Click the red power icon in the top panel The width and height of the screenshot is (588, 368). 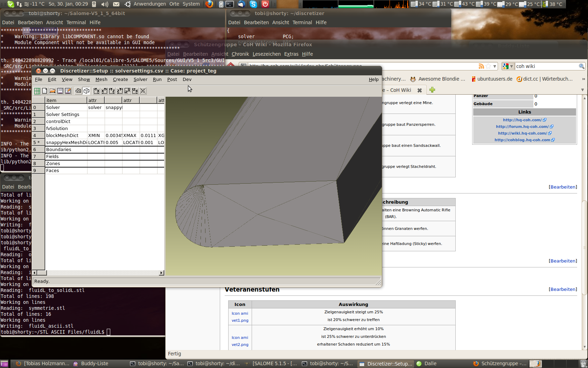click(x=265, y=4)
